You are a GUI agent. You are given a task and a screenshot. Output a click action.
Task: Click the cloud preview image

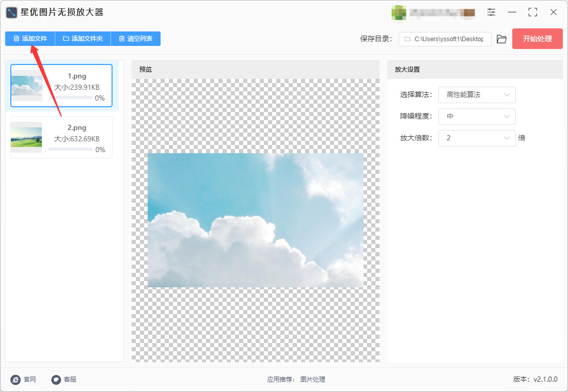click(x=256, y=220)
